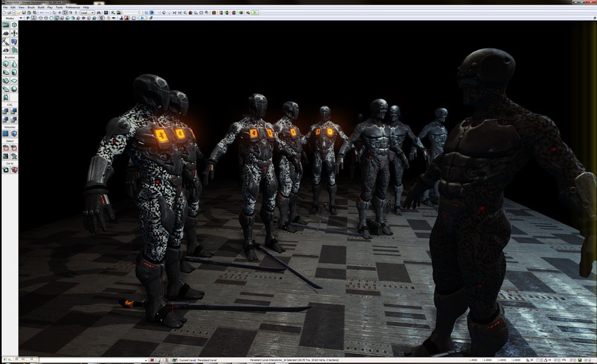Open the Build menu

[41, 7]
